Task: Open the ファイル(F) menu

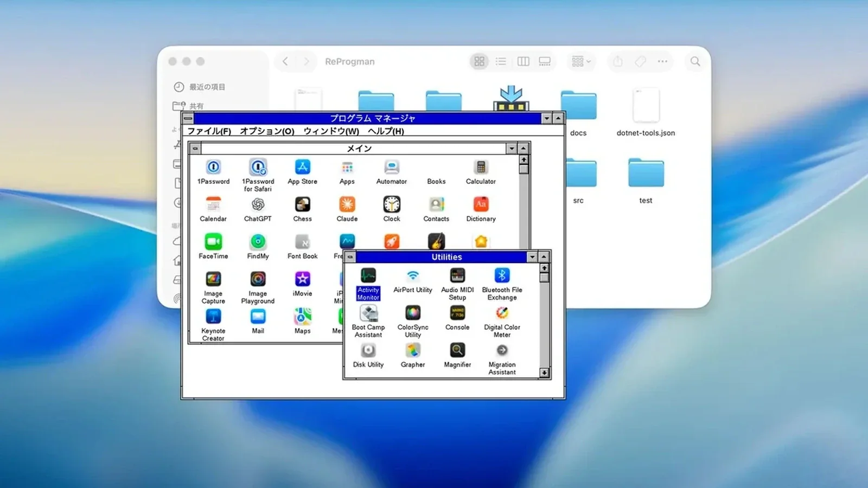Action: tap(209, 131)
